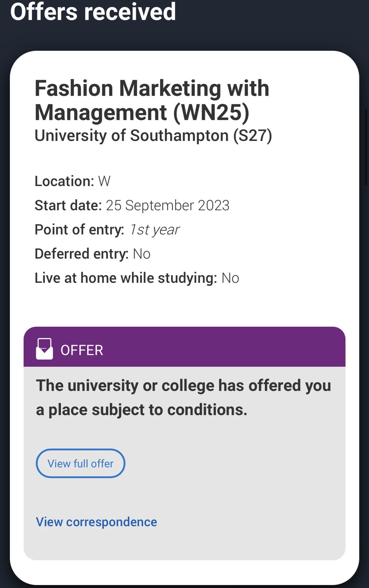Screen dimensions: 369x588
Task: Click the View full offer button
Action: 80,463
